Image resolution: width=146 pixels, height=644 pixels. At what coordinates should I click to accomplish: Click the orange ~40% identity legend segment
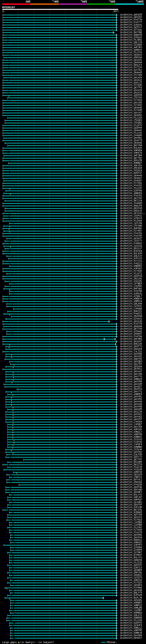click(45, 4)
